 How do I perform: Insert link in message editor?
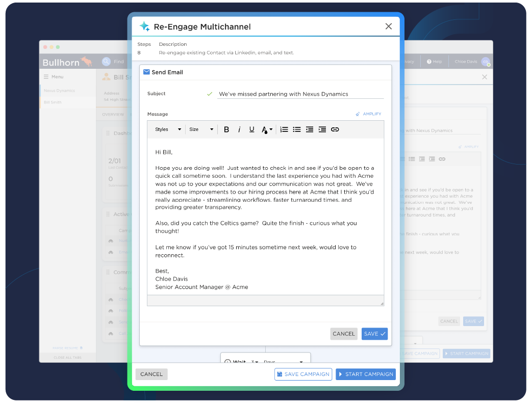335,129
